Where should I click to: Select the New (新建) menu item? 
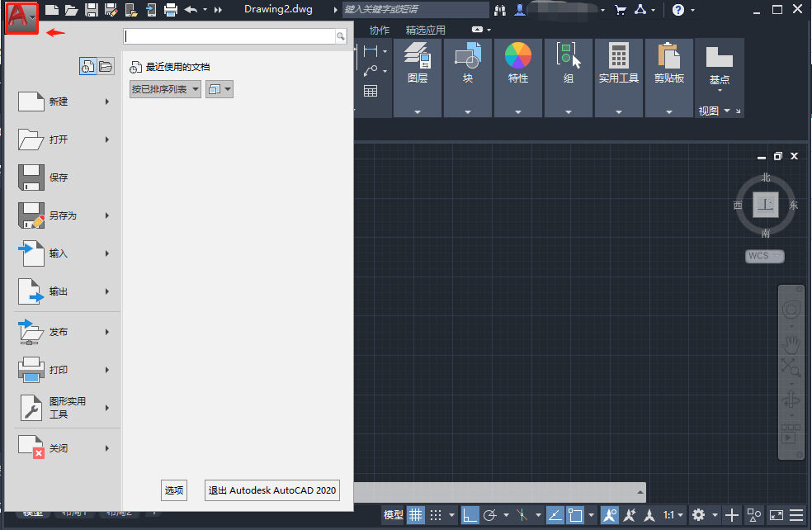click(x=58, y=102)
